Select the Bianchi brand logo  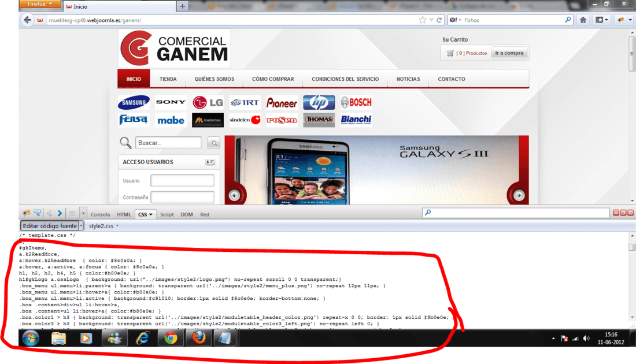pyautogui.click(x=356, y=120)
